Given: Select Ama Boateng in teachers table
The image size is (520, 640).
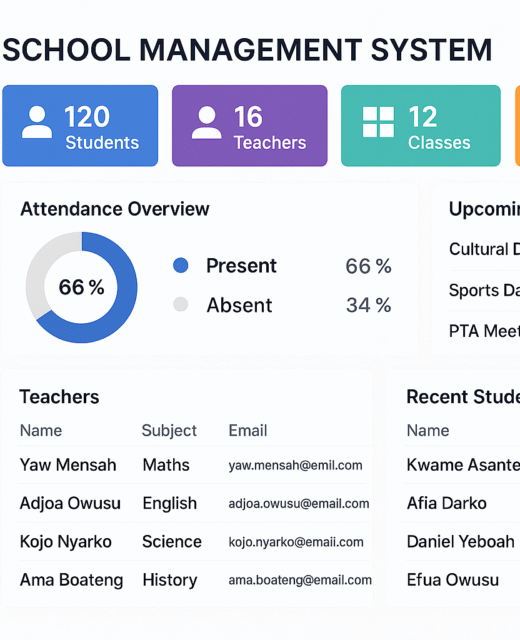Looking at the screenshot, I should tap(71, 580).
